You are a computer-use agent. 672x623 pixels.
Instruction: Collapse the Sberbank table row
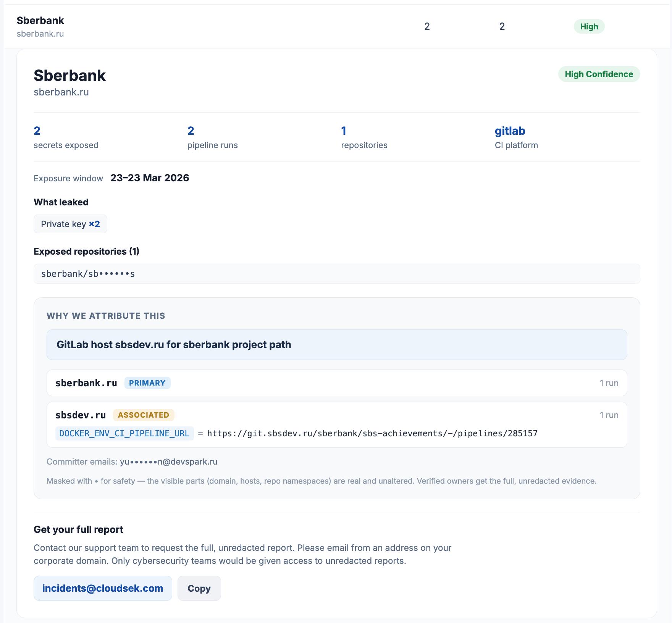pyautogui.click(x=336, y=26)
